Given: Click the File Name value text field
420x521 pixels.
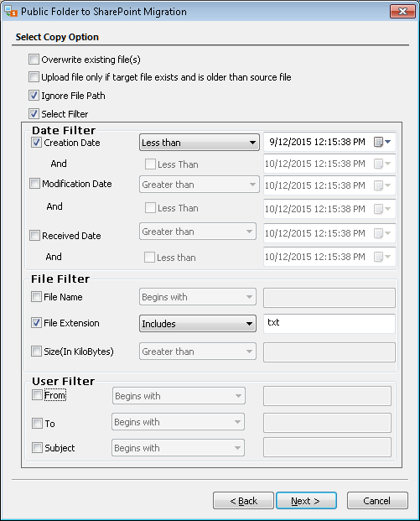Looking at the screenshot, I should coord(329,298).
